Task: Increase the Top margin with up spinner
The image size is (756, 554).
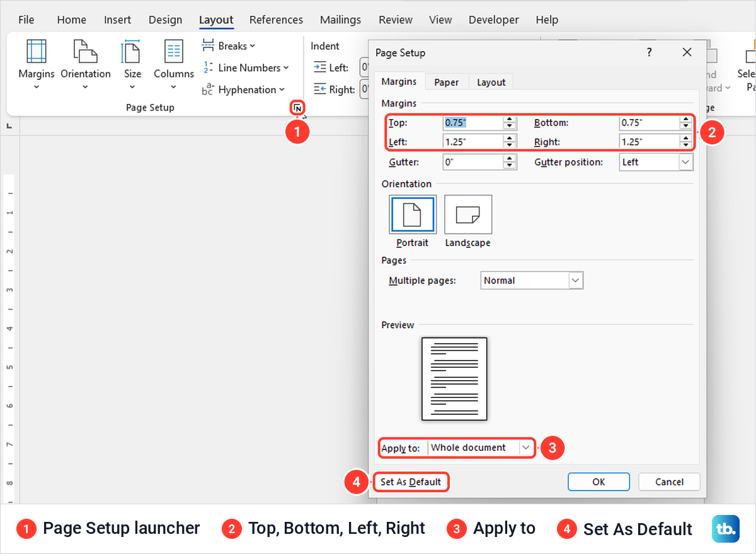Action: 510,120
